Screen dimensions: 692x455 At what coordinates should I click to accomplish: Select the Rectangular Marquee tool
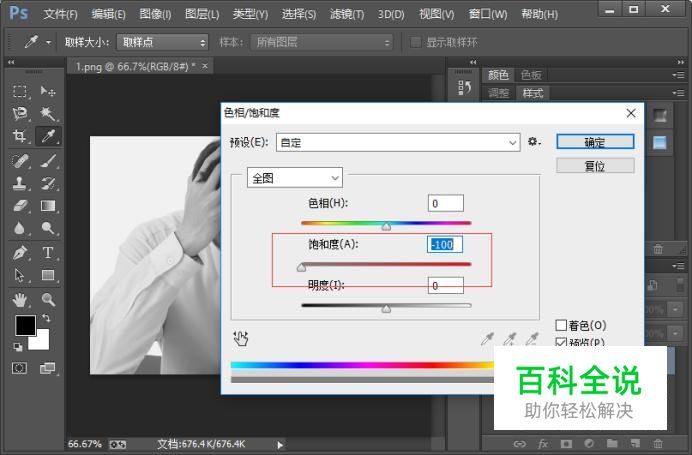[x=19, y=91]
